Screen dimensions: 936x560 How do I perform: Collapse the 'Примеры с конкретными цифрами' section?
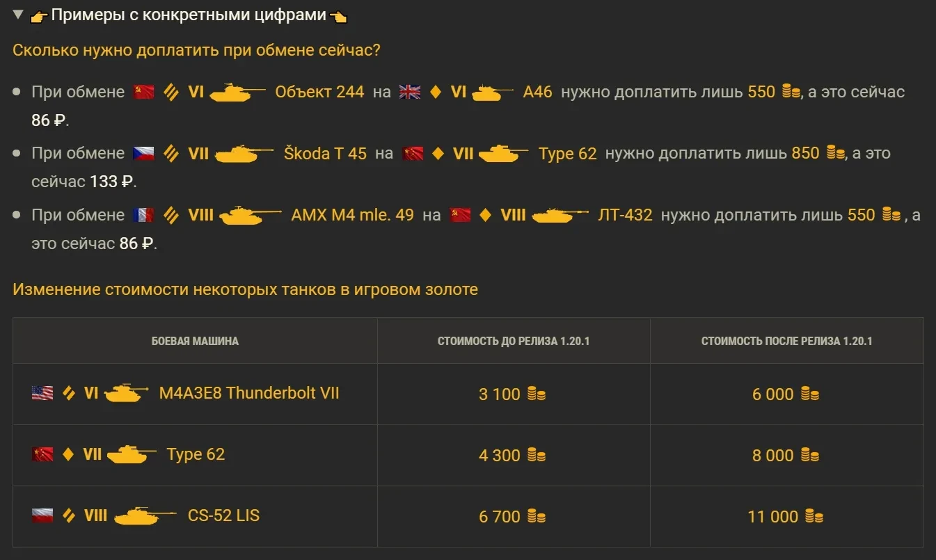pyautogui.click(x=19, y=15)
